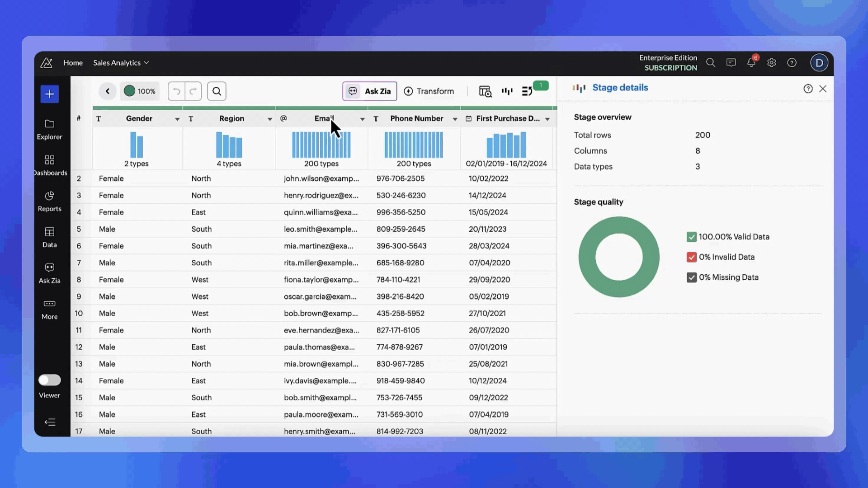Click the Transform button
Screen dimensions: 868x488
coord(429,91)
